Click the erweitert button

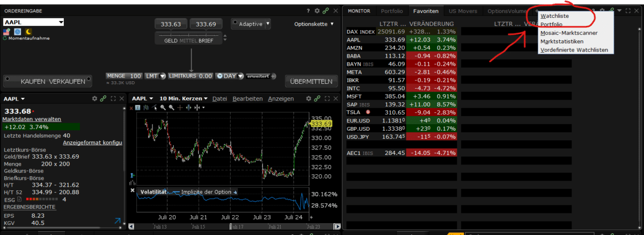pos(258,76)
